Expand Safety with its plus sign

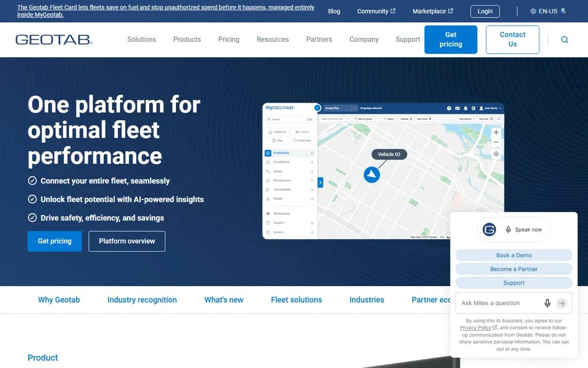click(312, 172)
